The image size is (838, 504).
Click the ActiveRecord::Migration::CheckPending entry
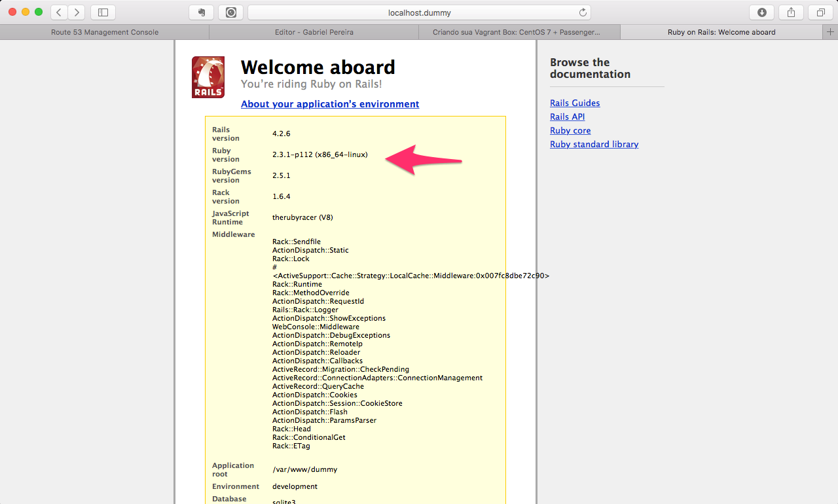pos(340,369)
